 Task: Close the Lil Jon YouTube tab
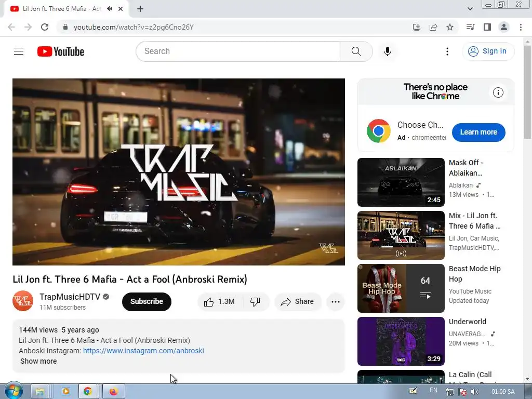(x=121, y=9)
